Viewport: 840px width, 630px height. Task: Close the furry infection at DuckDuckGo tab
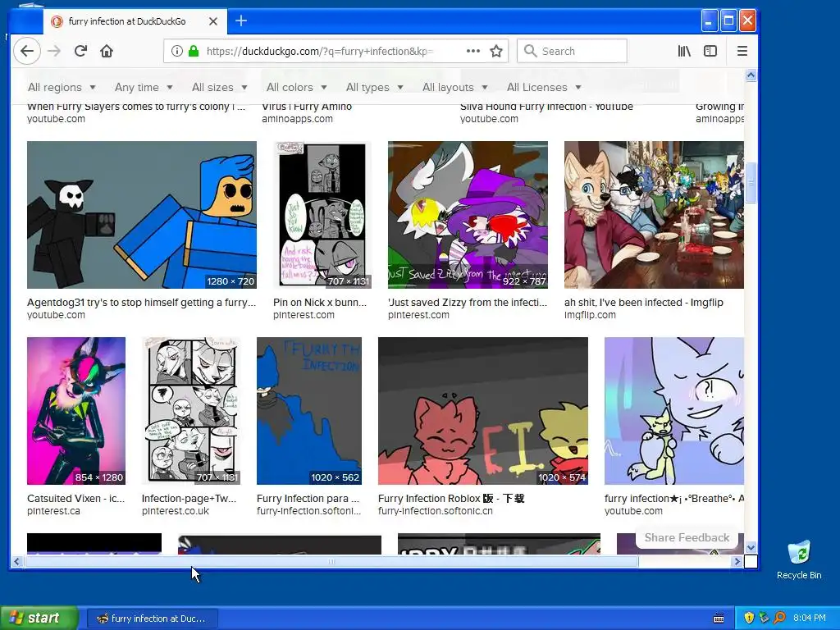[x=213, y=21]
